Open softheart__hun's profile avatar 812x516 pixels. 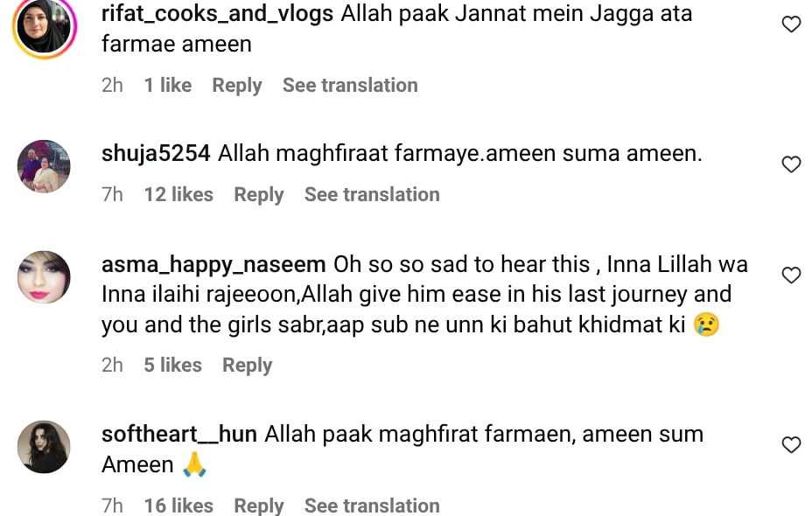tap(43, 447)
